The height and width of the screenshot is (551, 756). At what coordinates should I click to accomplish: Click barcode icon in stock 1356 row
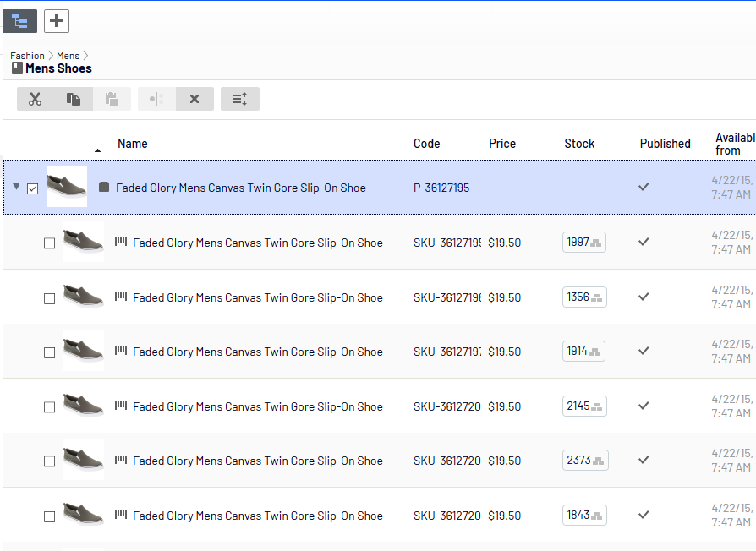point(121,297)
